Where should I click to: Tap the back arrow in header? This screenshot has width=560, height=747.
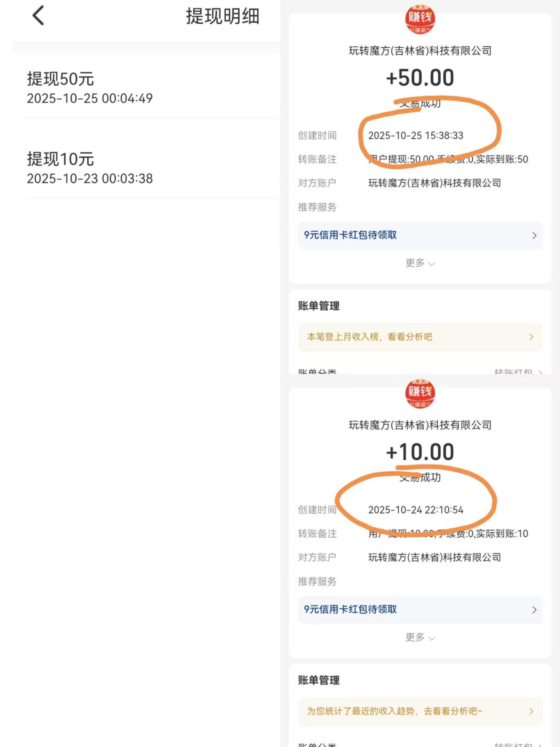(x=38, y=16)
